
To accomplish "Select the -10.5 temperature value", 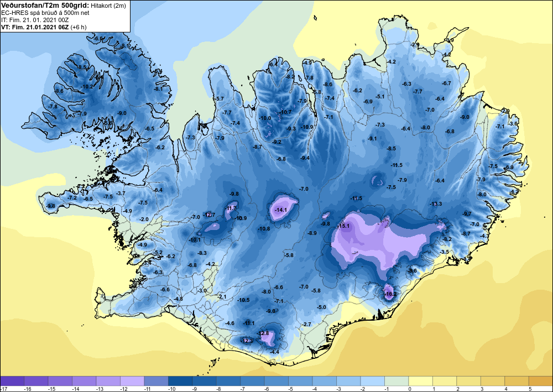I will (x=243, y=300).
